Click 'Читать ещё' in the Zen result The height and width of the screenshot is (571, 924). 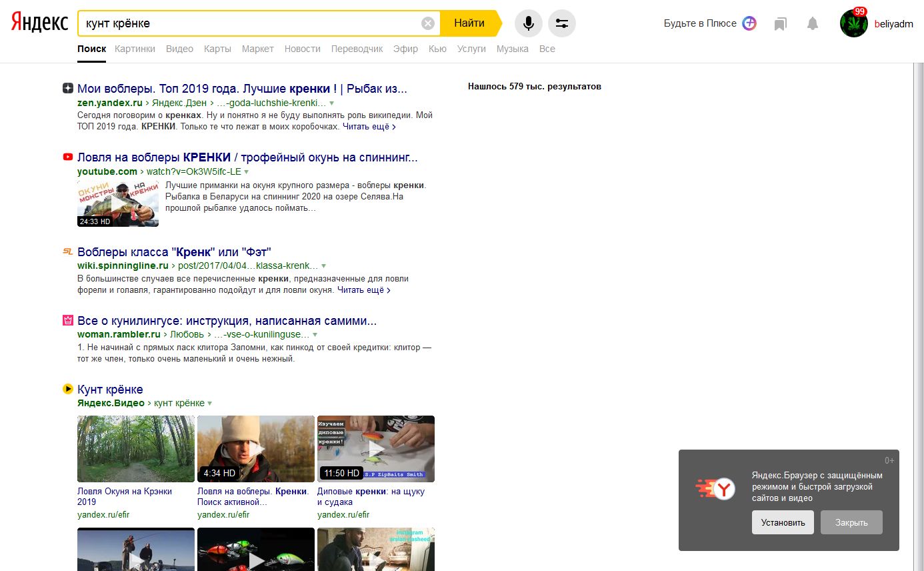pyautogui.click(x=369, y=126)
